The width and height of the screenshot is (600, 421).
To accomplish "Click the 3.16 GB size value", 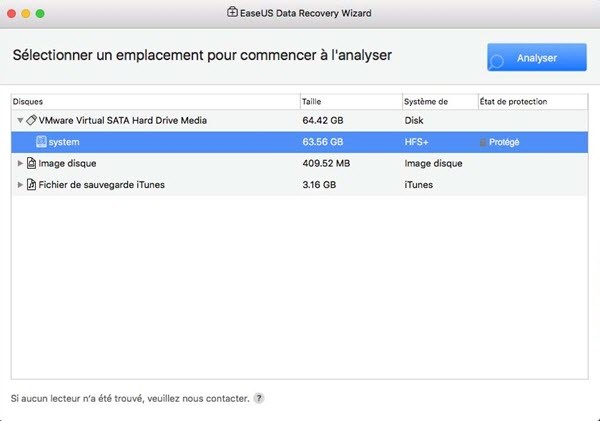I will click(x=319, y=185).
